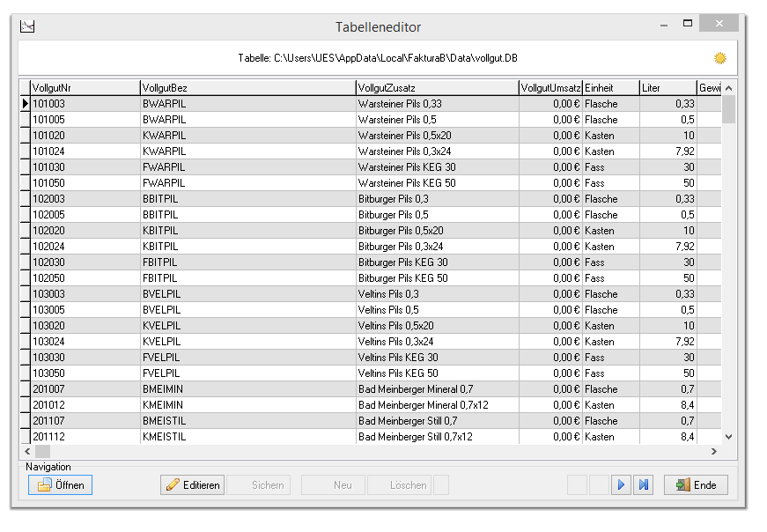Click the Neu button
Image resolution: width=767 pixels, height=532 pixels.
(333, 485)
